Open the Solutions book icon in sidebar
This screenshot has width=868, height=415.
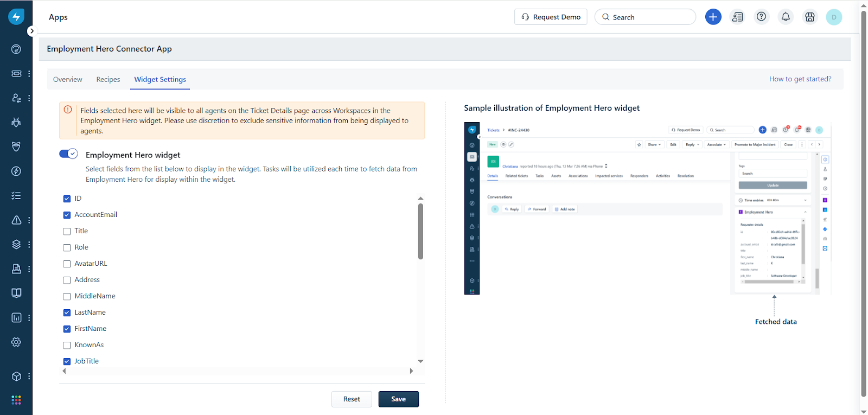16,293
